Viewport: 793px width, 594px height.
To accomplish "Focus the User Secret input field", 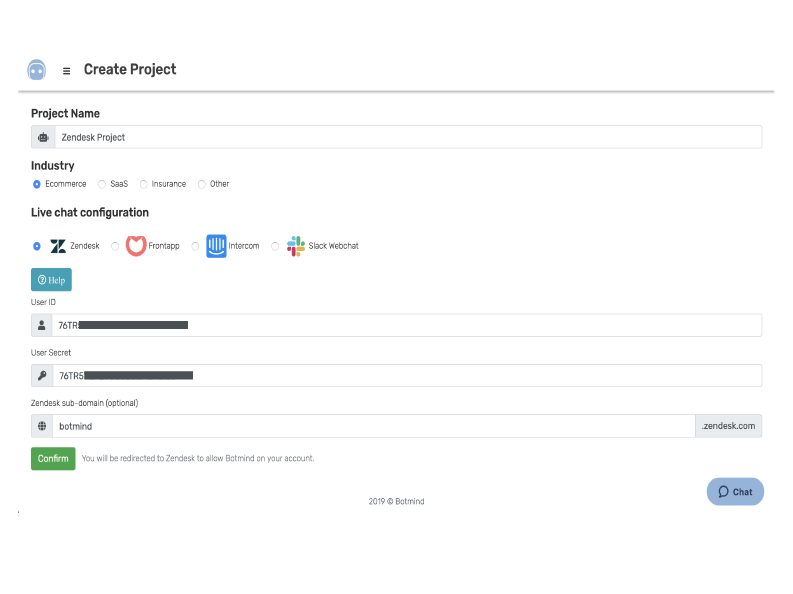I will coord(407,376).
